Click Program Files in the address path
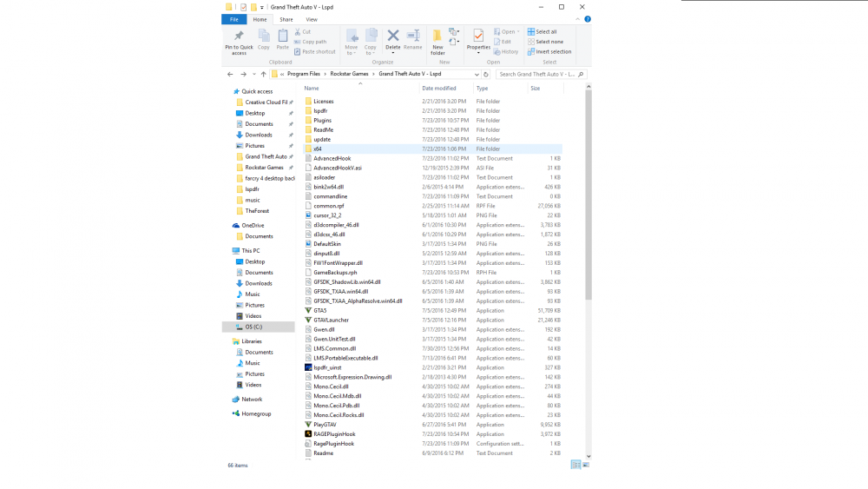Screen dimensions: 868x489 303,74
